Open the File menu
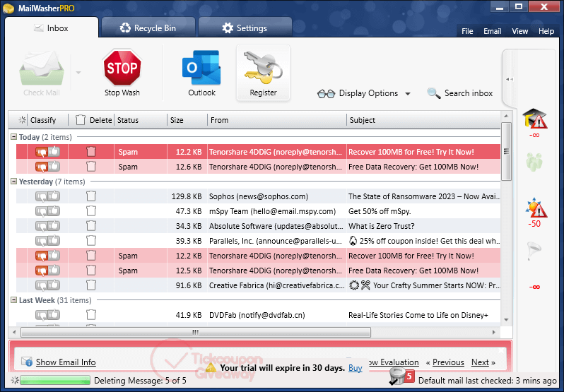This screenshot has height=392, width=564. tap(467, 31)
